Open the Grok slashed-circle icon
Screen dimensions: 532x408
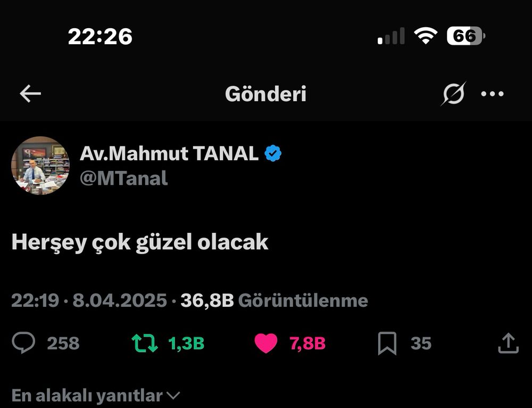coord(453,93)
